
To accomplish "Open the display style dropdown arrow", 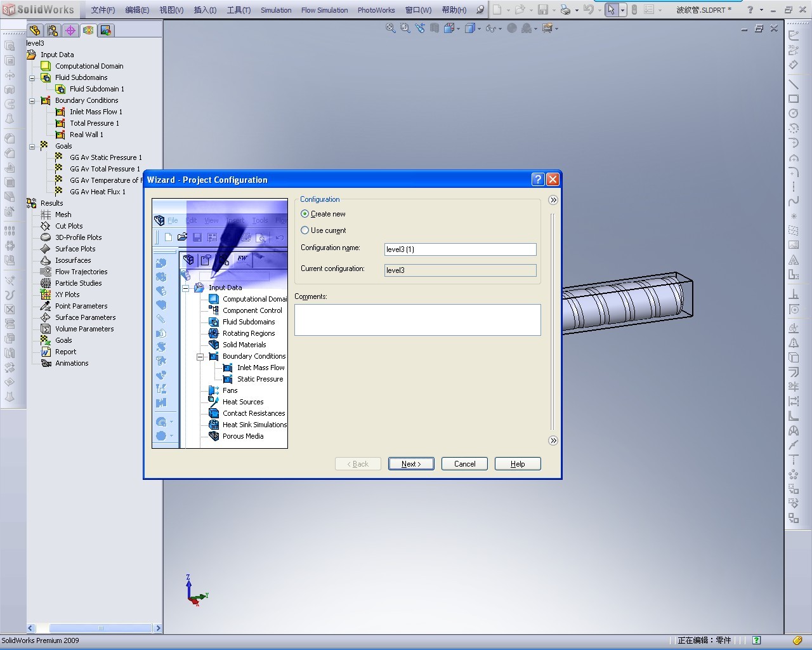I will [x=479, y=29].
